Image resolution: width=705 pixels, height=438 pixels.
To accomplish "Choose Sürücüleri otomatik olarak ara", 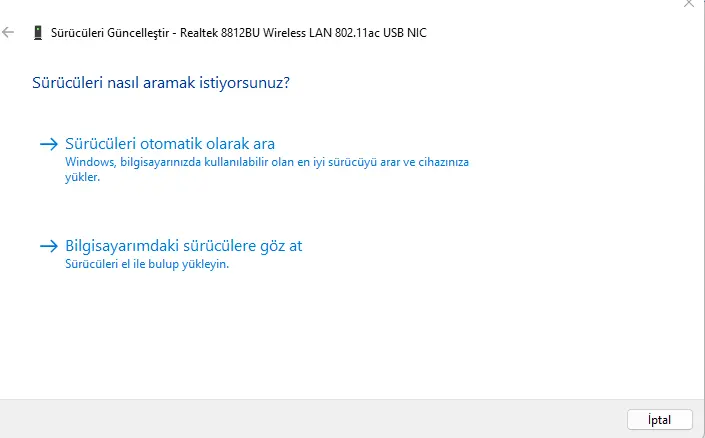I will (170, 144).
